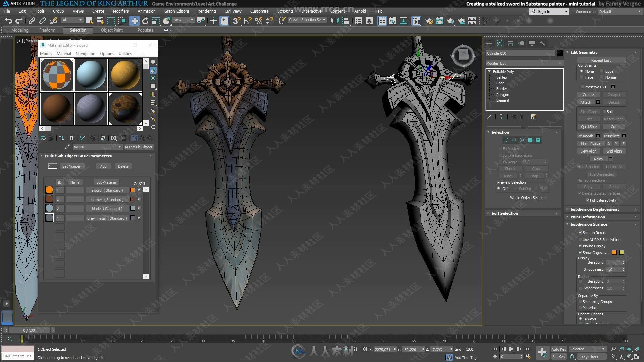This screenshot has height=362, width=644.
Task: Select the QuickSlice tool icon
Action: [587, 126]
